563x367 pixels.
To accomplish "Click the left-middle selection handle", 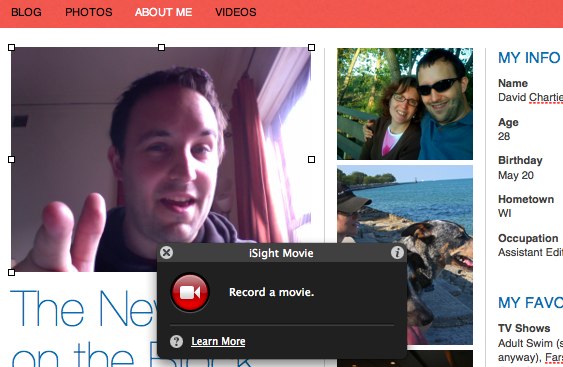I will 11,159.
